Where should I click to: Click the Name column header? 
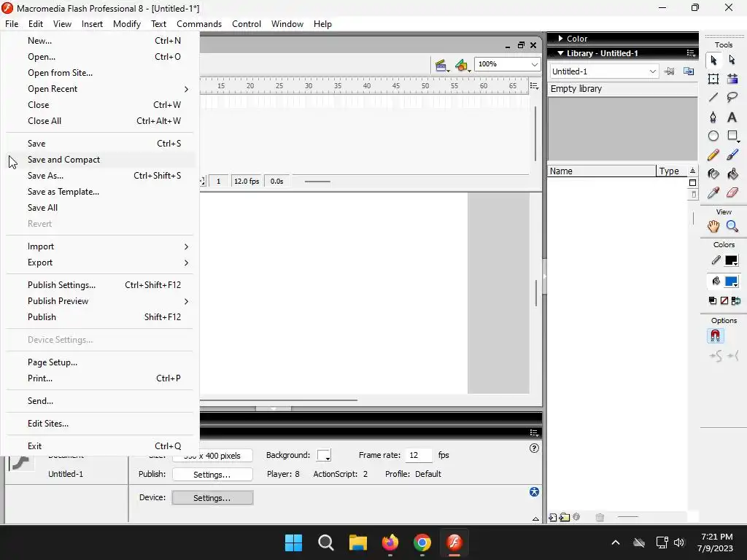pyautogui.click(x=601, y=171)
